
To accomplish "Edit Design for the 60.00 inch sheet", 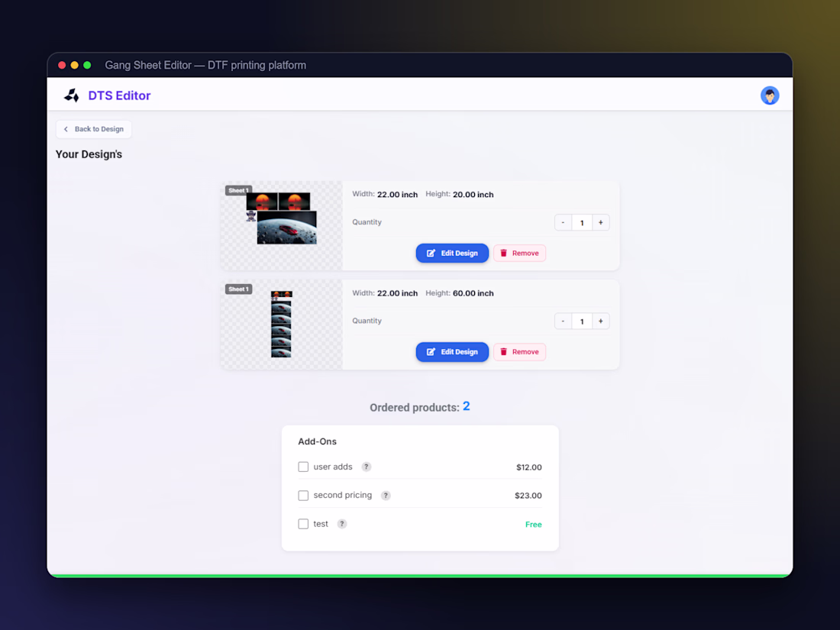I will click(x=452, y=352).
